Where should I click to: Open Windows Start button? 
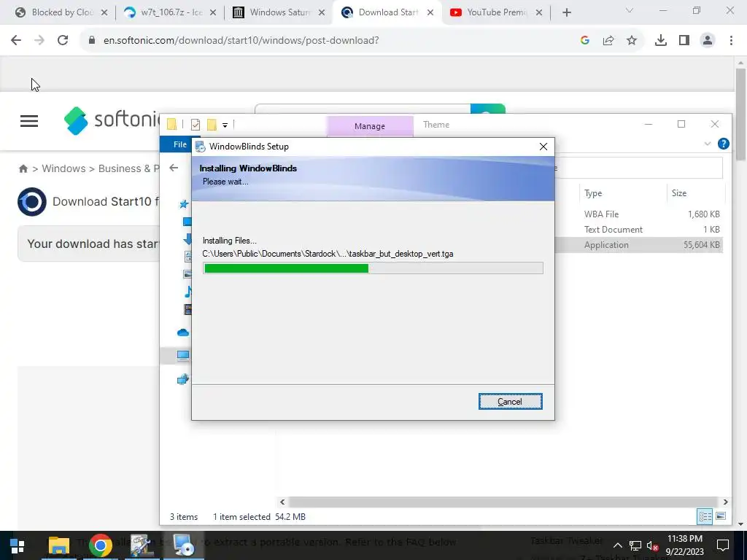(x=18, y=545)
